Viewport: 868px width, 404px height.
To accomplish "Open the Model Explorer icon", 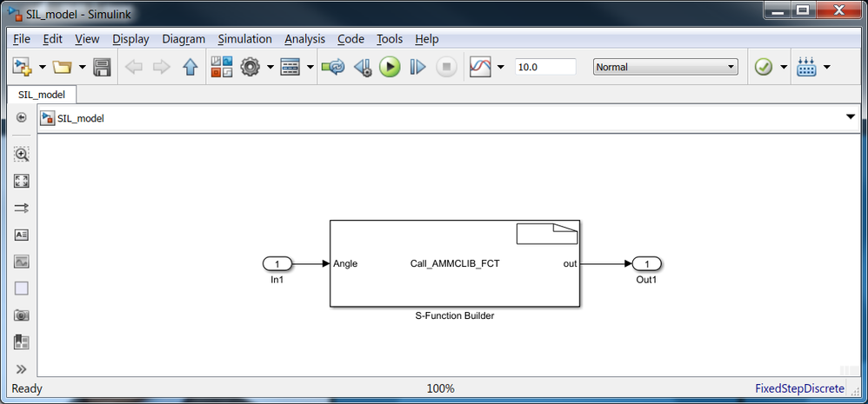I will coord(290,67).
